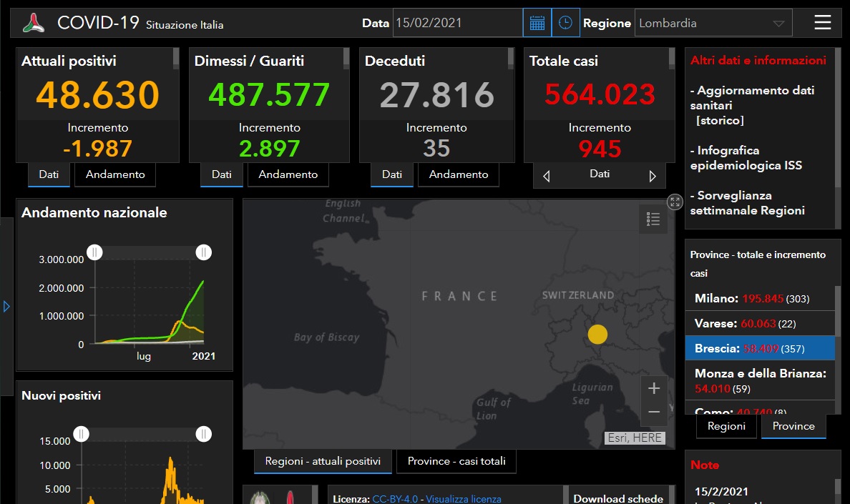Select Province - casi totali map tab
850x504 pixels.
click(x=456, y=461)
